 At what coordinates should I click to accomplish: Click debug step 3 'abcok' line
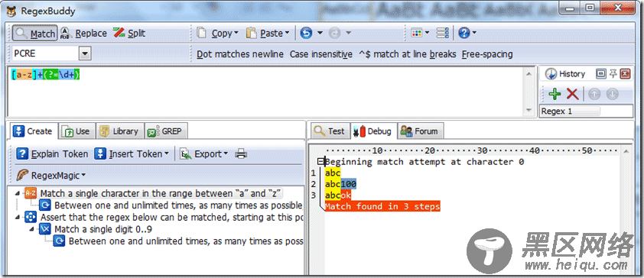pos(338,196)
